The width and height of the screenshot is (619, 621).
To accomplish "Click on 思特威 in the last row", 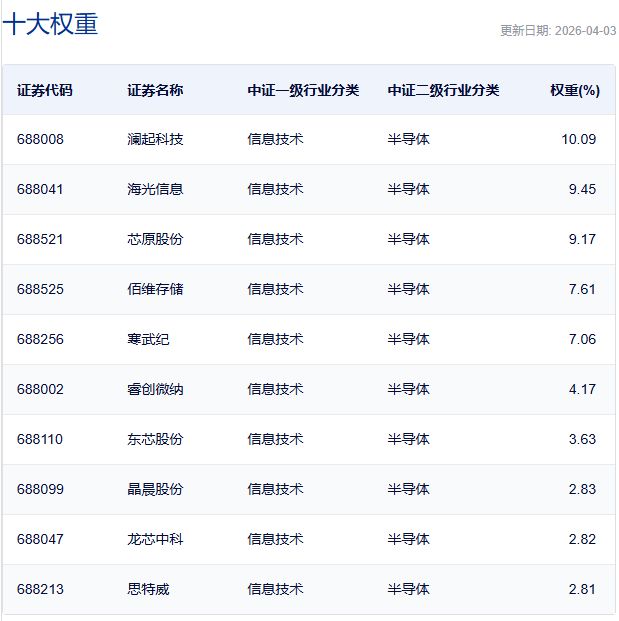I will click(148, 589).
